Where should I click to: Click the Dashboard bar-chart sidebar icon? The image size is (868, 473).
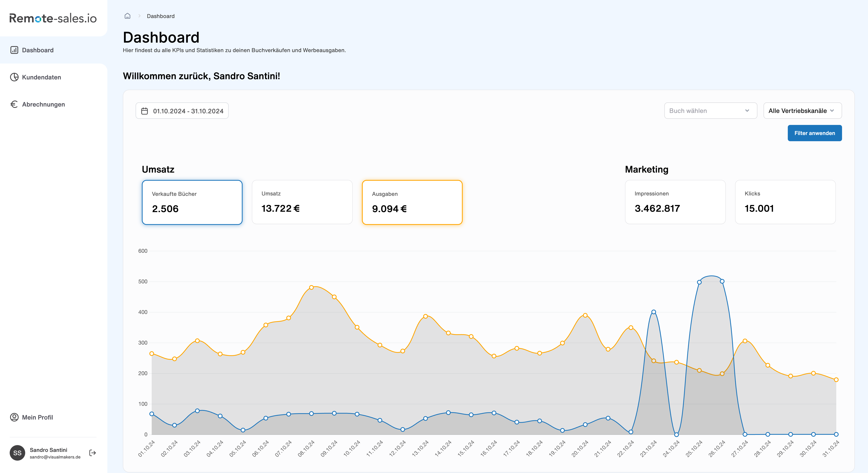coord(14,50)
